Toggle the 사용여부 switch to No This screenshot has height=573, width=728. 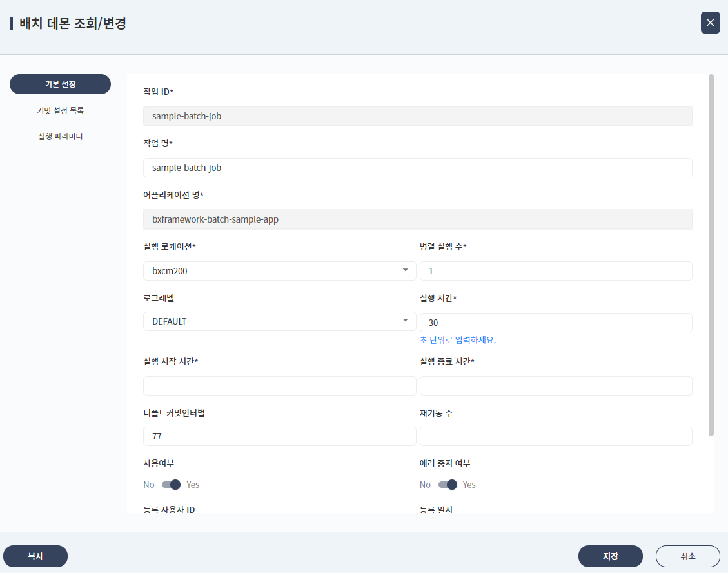(170, 484)
